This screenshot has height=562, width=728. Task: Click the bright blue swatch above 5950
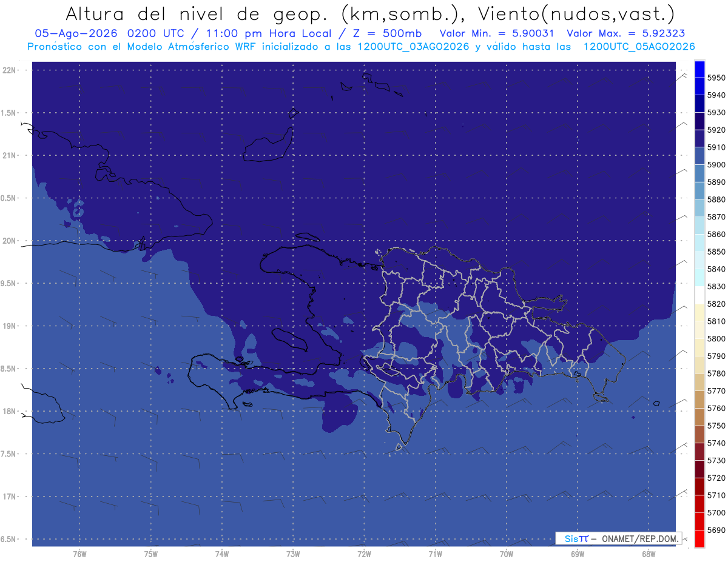(699, 69)
